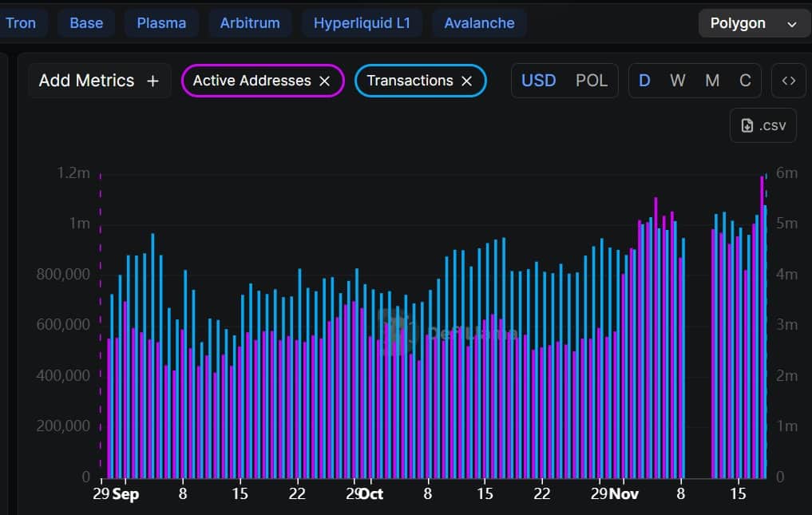Open the embed chart code view

click(x=789, y=80)
